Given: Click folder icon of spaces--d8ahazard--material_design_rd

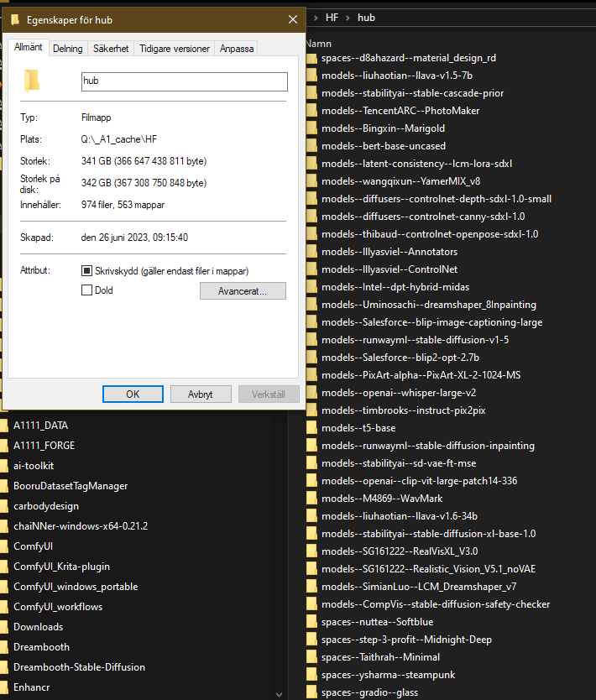Looking at the screenshot, I should (311, 58).
